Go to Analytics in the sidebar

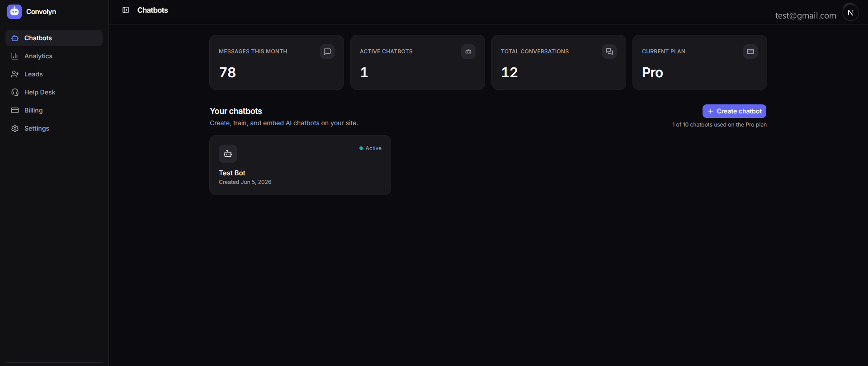(54, 56)
